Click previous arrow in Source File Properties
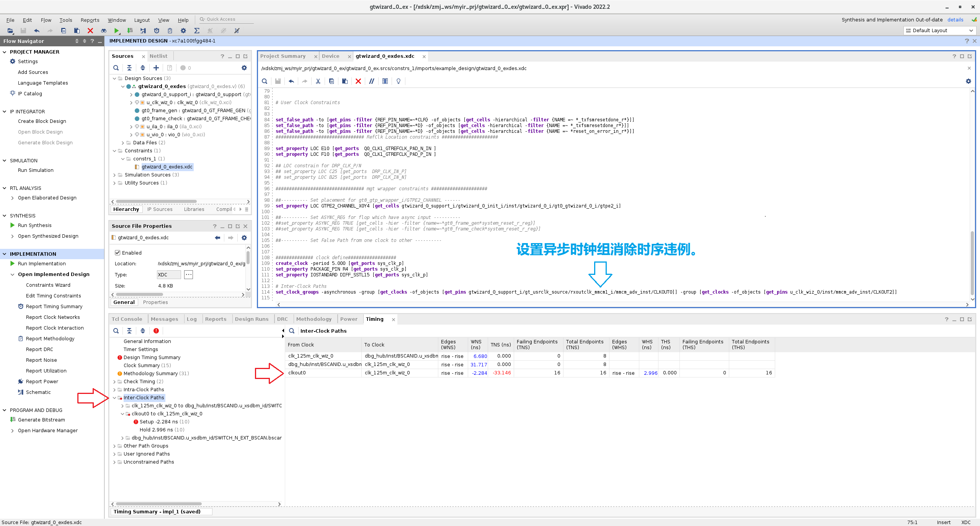 pyautogui.click(x=217, y=238)
